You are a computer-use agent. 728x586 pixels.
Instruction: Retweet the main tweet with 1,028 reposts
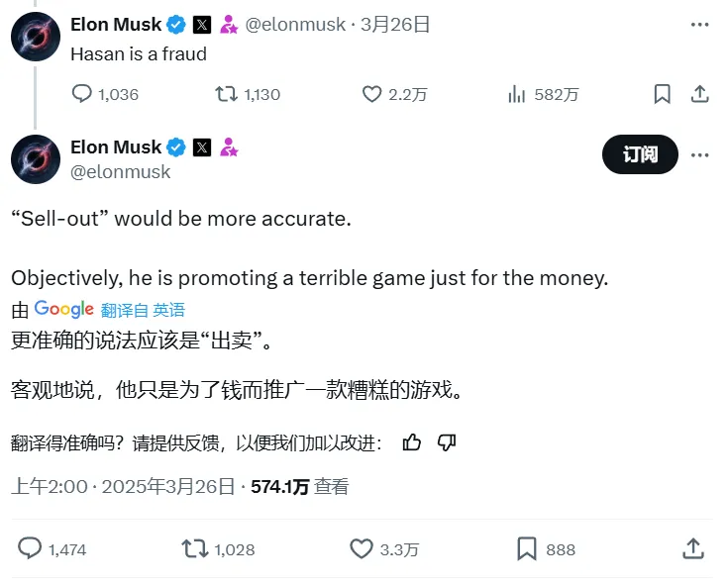click(194, 548)
